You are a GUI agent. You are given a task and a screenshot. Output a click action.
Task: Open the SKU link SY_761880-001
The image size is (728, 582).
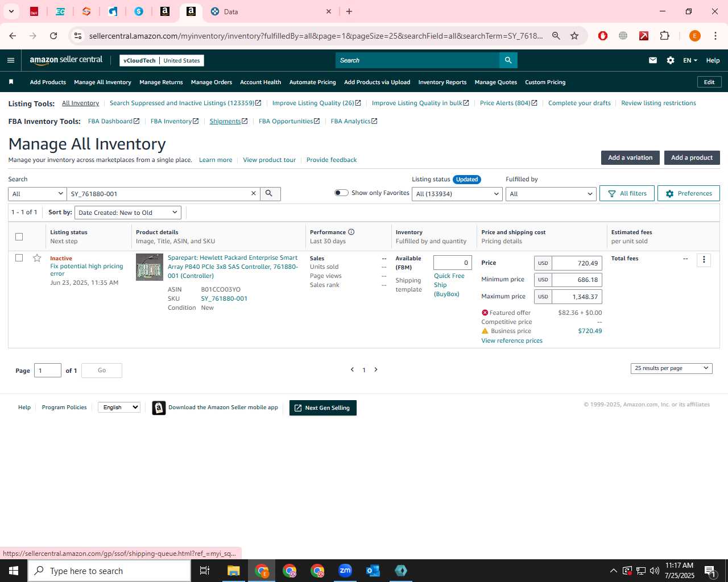(224, 298)
